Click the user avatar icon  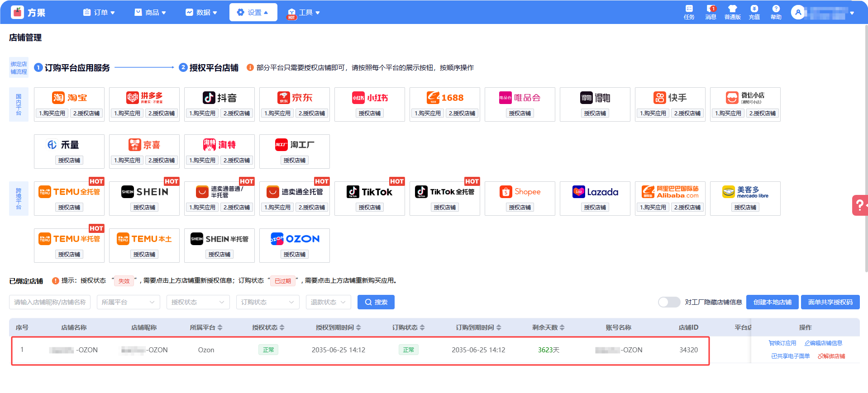coord(798,12)
